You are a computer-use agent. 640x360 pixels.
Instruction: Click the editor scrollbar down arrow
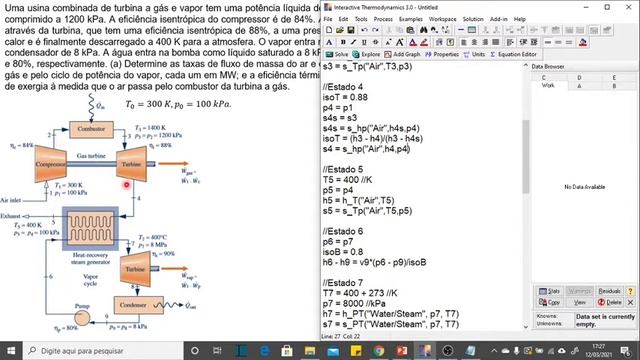[x=526, y=327]
